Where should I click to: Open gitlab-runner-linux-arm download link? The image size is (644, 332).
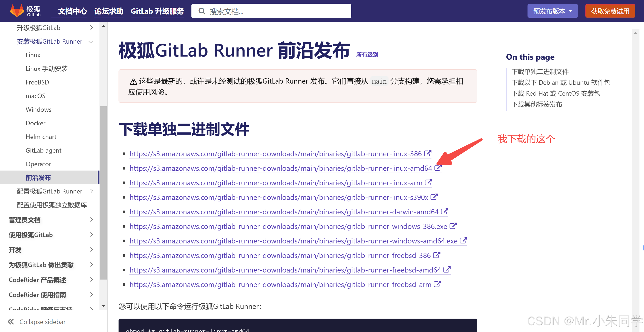tap(276, 183)
